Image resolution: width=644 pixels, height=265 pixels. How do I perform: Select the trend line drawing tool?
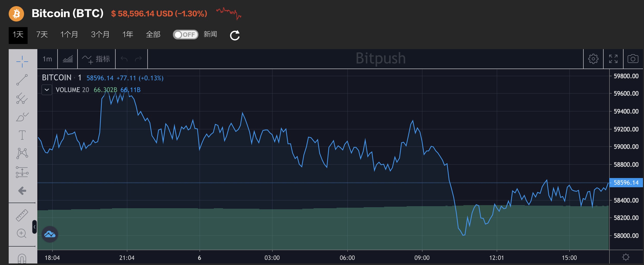tap(22, 80)
